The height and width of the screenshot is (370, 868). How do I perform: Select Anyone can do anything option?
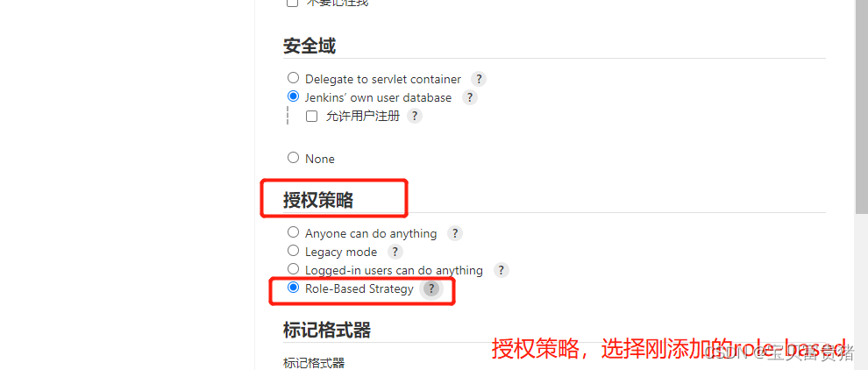tap(294, 232)
